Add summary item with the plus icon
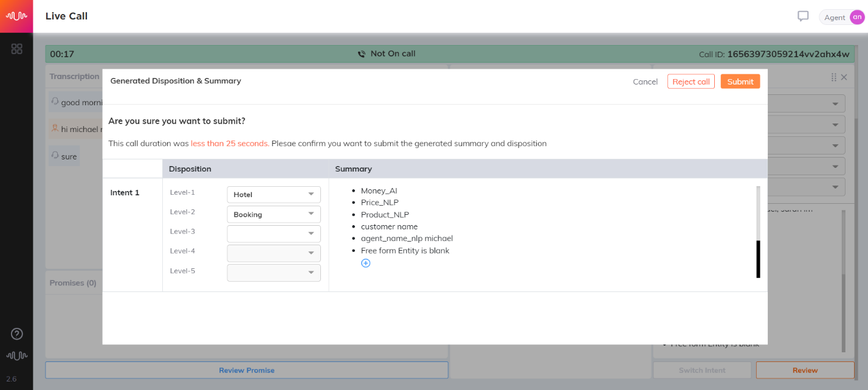The height and width of the screenshot is (390, 868). (365, 263)
